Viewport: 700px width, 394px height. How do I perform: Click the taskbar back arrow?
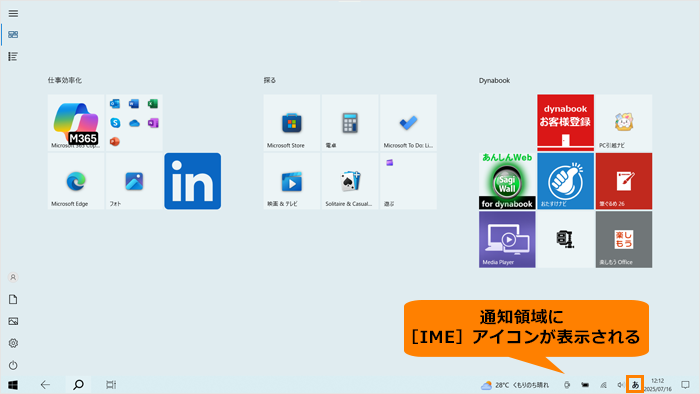pyautogui.click(x=45, y=385)
